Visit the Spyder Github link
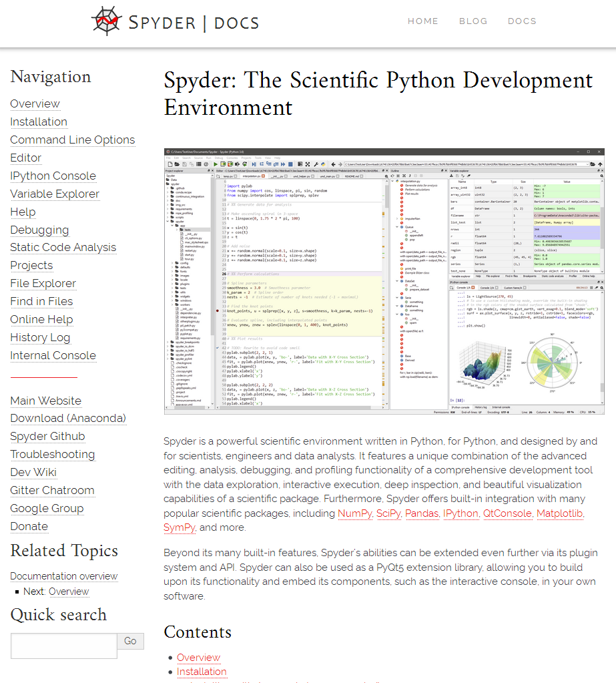616x683 pixels. point(47,437)
